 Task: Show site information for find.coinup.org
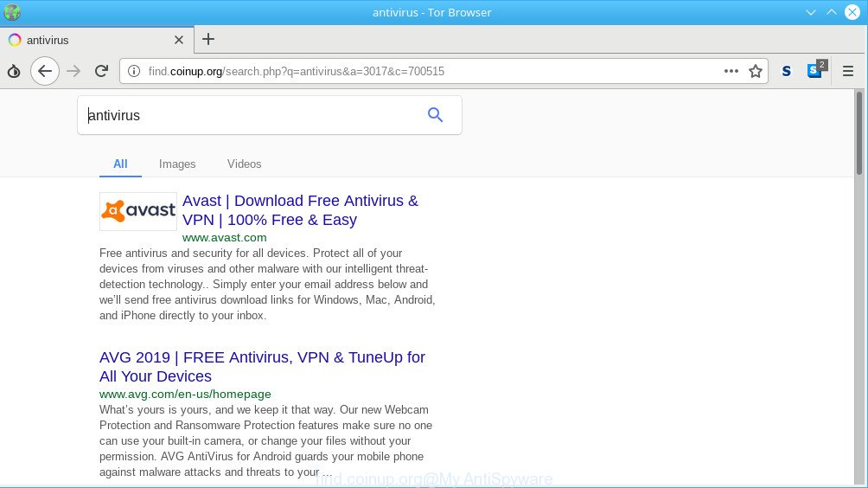tap(134, 71)
